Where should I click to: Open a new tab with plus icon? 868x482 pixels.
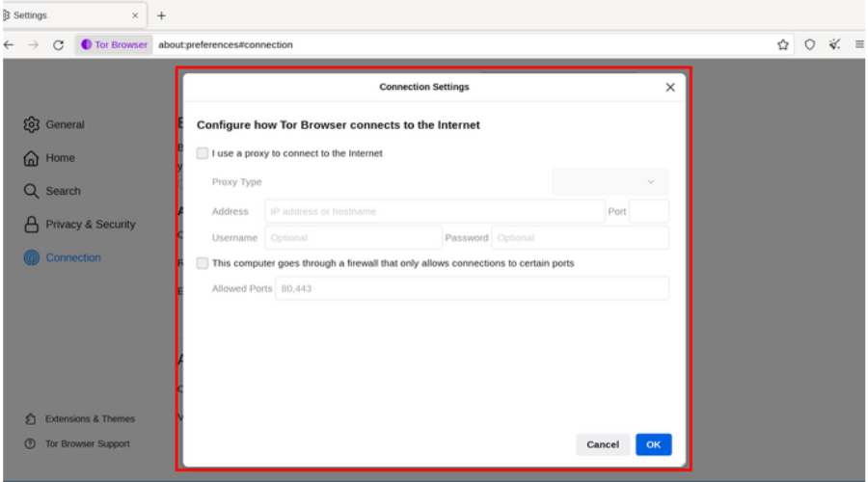pos(161,15)
